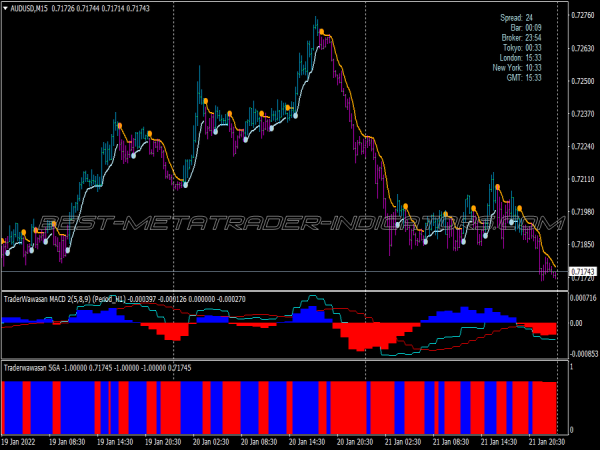Click the 0.72110 price axis label
The image size is (600, 450).
pos(583,179)
